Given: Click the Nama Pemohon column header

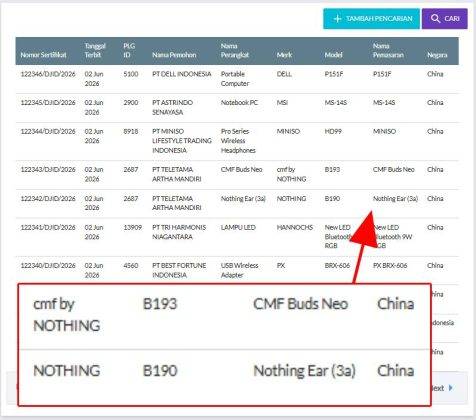Looking at the screenshot, I should click(174, 55).
